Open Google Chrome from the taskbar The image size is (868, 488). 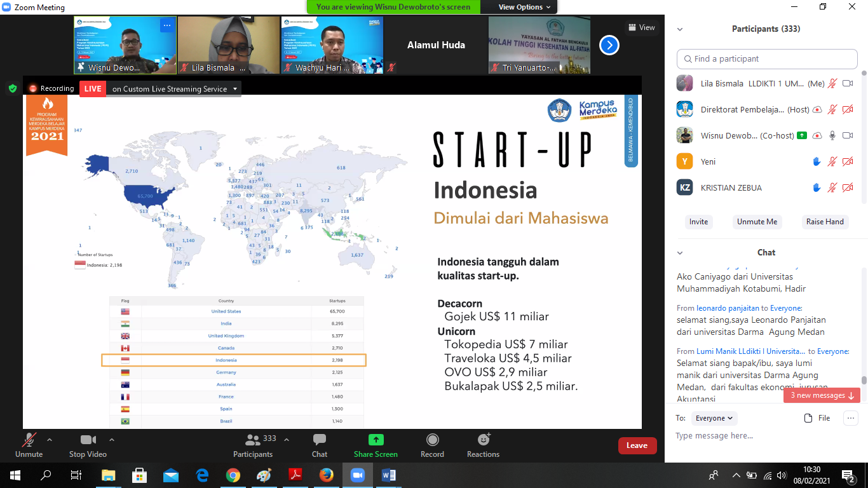coord(233,475)
